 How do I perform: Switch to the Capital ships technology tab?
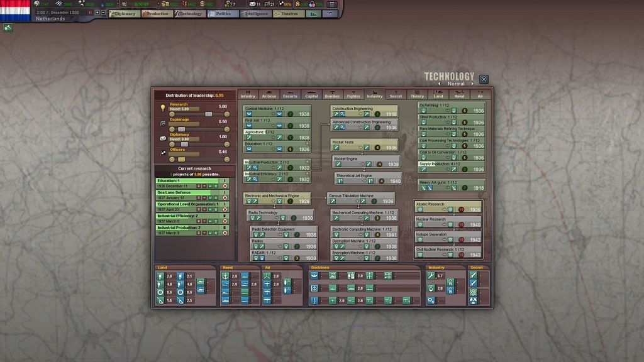tap(311, 95)
